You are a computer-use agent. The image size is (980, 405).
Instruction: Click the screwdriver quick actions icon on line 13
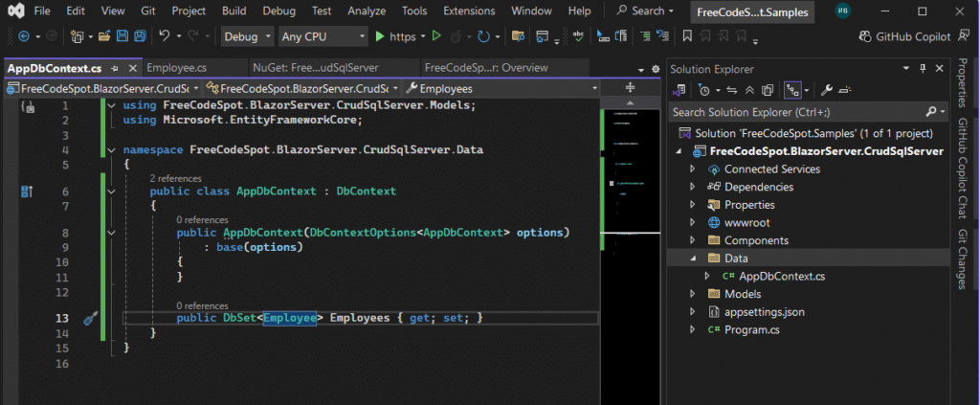91,319
